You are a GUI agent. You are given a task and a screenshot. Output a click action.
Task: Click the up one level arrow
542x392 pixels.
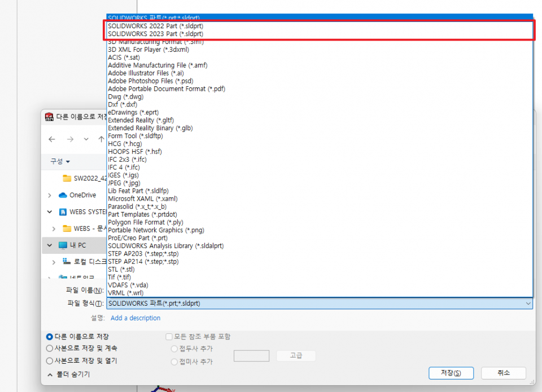[x=101, y=139]
